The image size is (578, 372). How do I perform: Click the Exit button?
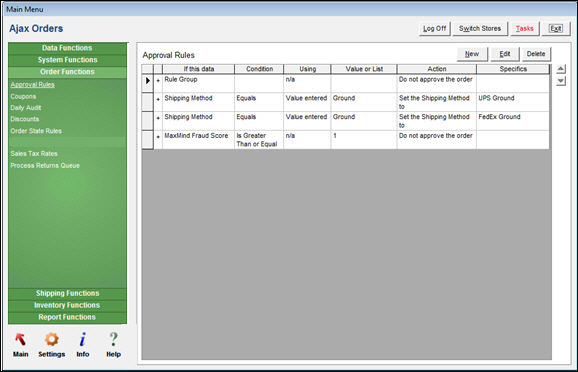click(x=556, y=28)
